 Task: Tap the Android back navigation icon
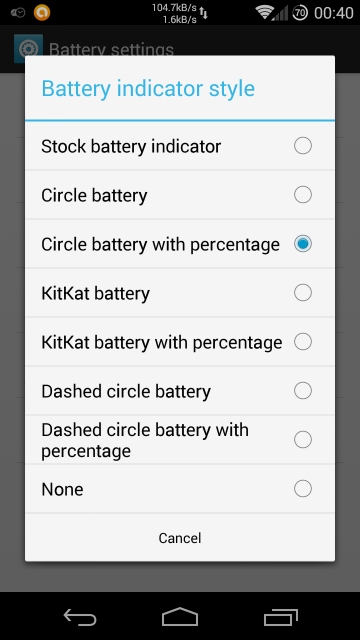tap(80, 617)
